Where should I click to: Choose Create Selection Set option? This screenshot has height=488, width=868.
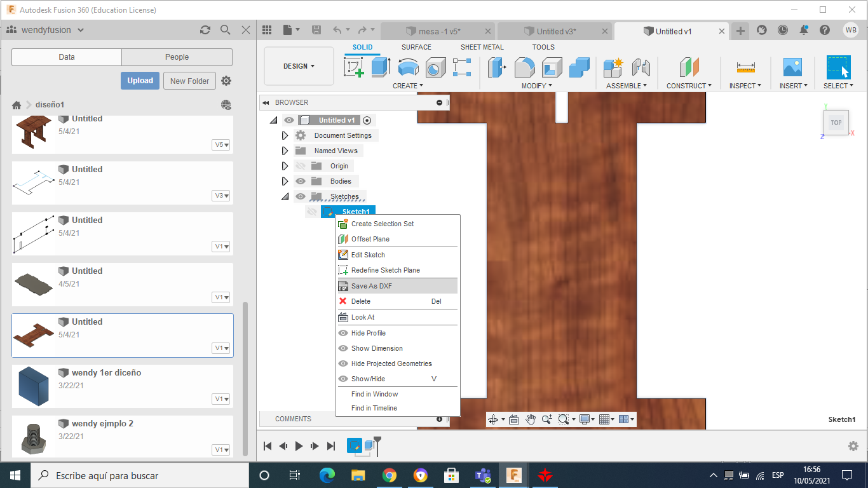coord(397,224)
